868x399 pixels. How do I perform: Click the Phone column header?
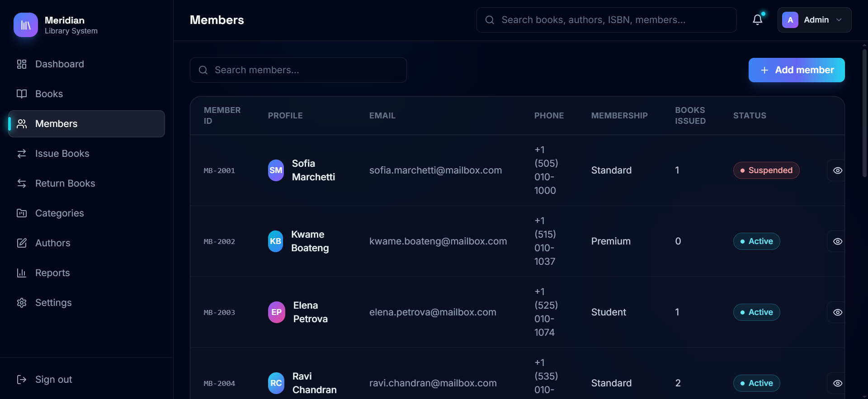tap(549, 116)
